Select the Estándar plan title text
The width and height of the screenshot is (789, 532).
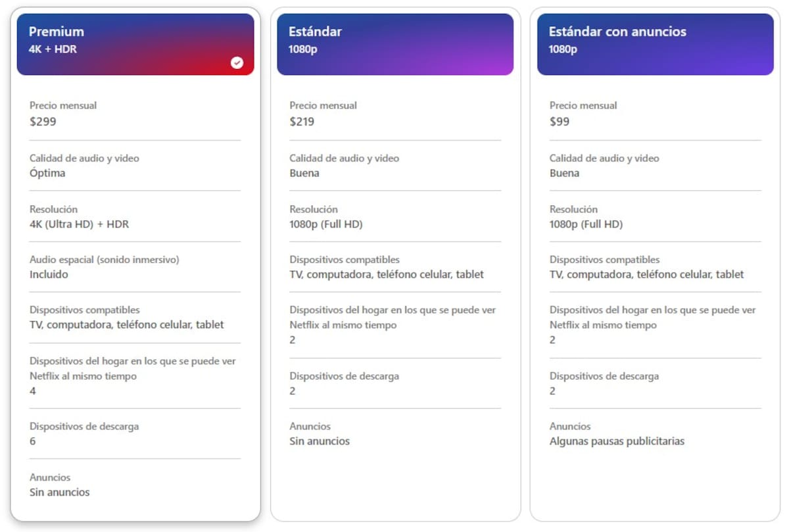pos(316,32)
